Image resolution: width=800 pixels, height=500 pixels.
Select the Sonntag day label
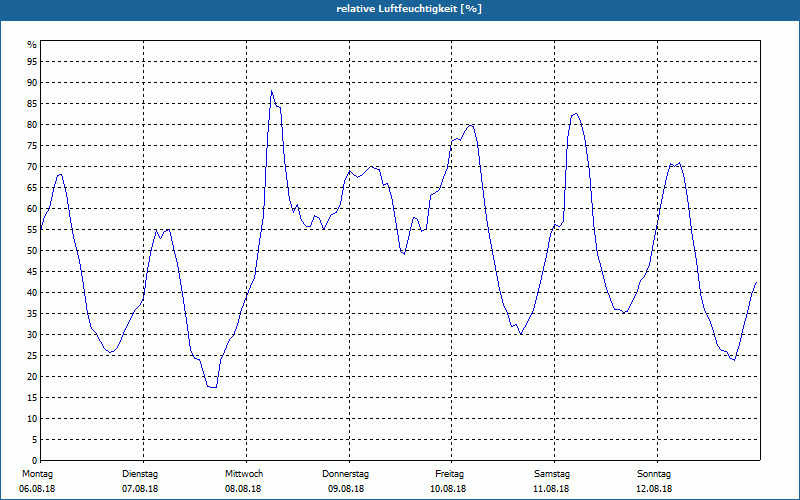tap(654, 474)
